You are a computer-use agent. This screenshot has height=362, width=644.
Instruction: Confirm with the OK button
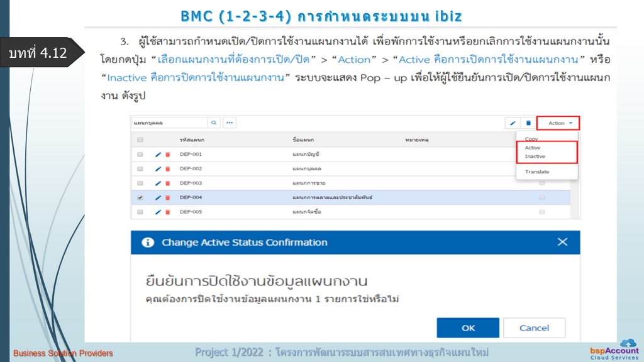click(468, 328)
